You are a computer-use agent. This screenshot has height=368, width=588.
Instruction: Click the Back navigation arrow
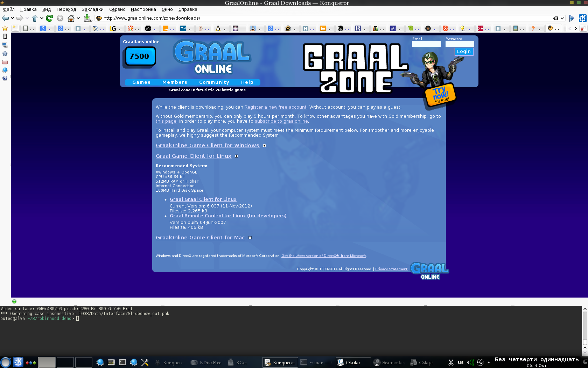[5, 18]
